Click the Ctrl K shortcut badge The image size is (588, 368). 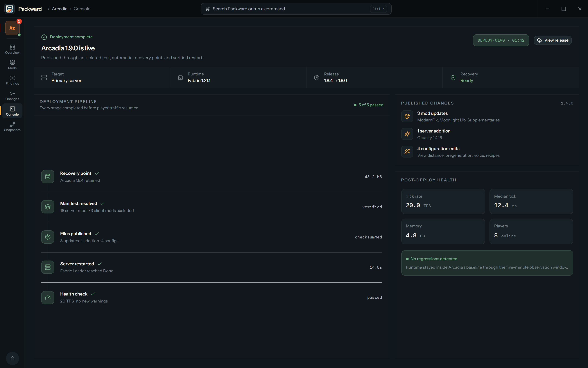point(378,9)
